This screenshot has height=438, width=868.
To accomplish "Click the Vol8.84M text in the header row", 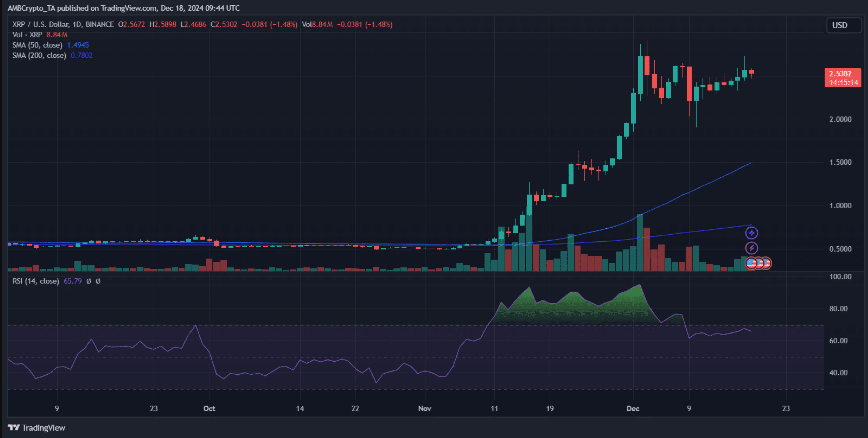I will (x=317, y=24).
